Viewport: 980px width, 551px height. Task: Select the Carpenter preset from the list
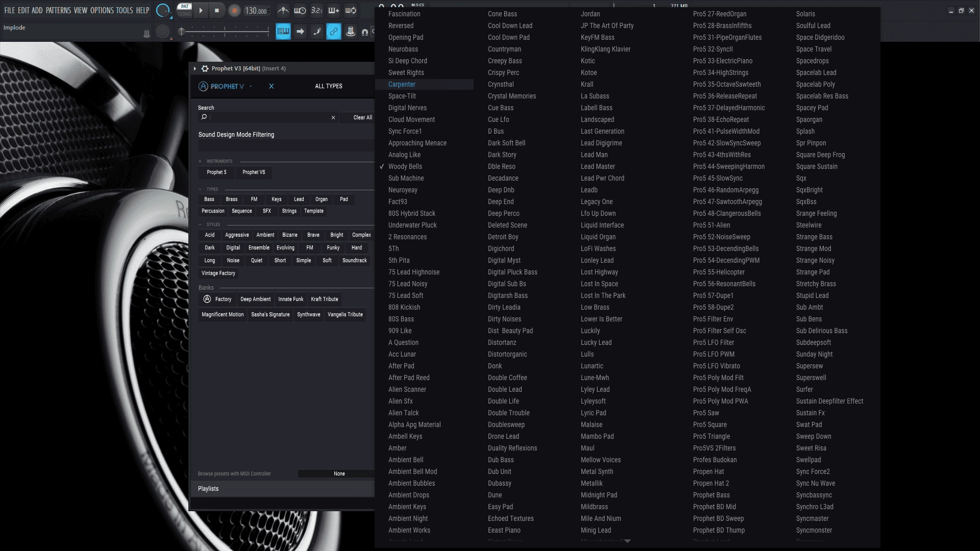[x=425, y=85]
